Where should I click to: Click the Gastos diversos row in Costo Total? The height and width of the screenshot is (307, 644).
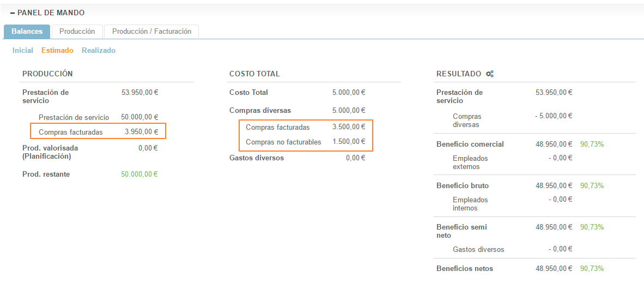[297, 158]
